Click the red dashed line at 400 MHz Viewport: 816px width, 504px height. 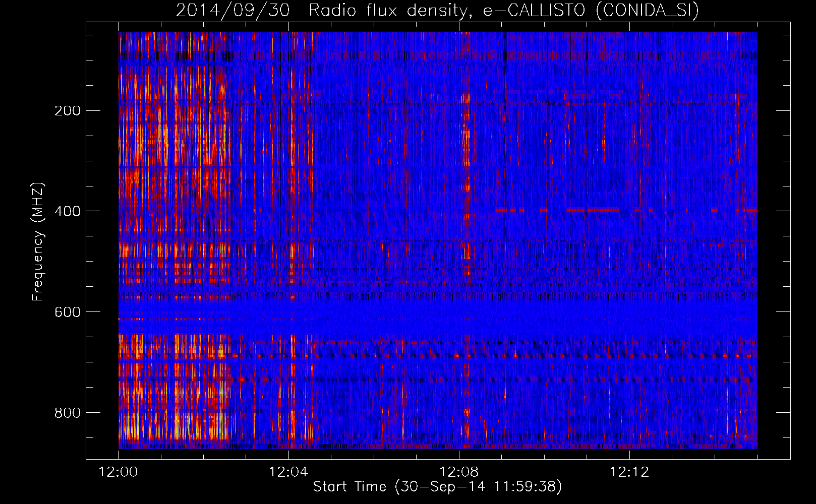pyautogui.click(x=626, y=210)
